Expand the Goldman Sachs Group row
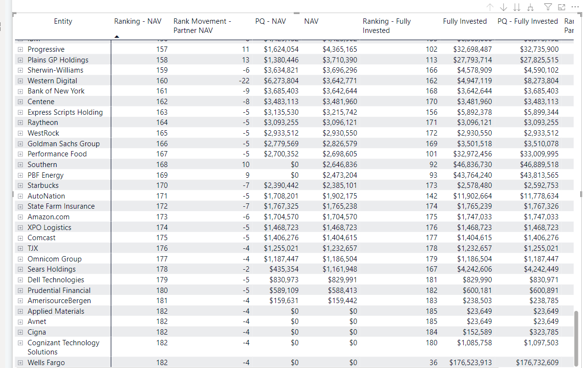This screenshot has width=588, height=368. pyautogui.click(x=20, y=144)
